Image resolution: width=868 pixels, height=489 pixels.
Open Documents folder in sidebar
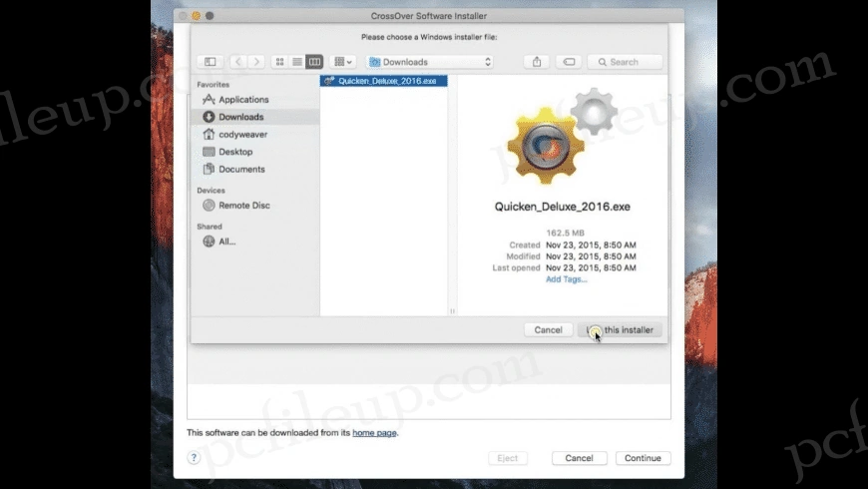[x=241, y=170]
